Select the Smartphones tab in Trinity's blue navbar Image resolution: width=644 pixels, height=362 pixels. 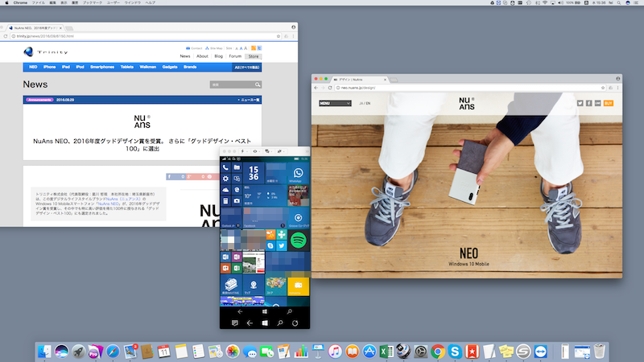coord(102,67)
